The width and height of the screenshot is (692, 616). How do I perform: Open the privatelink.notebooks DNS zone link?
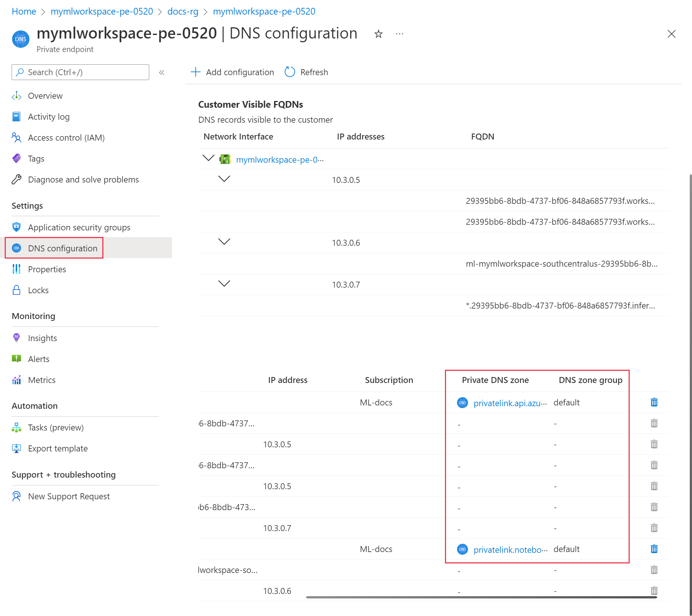(x=508, y=549)
